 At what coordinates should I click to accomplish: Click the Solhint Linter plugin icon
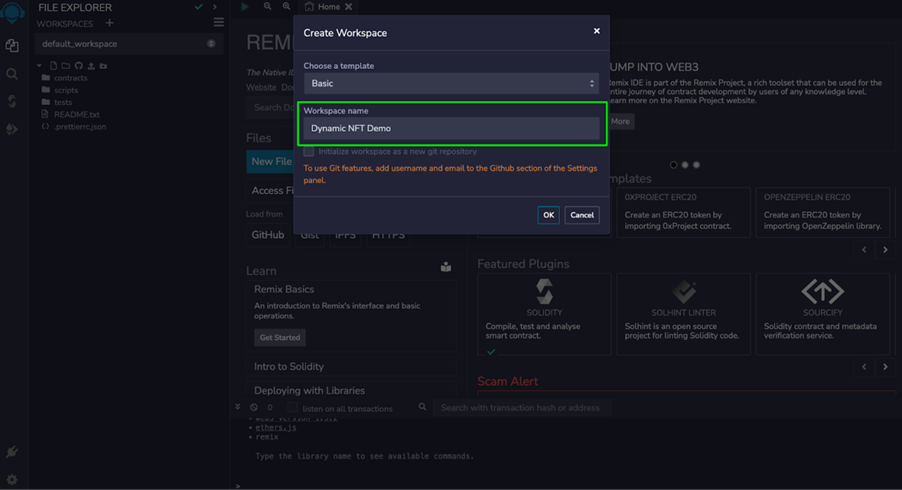tap(683, 292)
